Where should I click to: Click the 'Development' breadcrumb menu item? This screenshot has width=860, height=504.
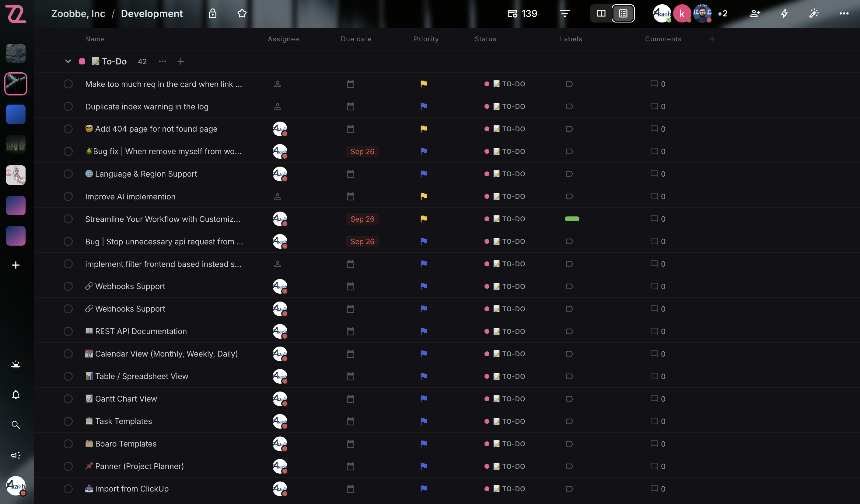152,13
